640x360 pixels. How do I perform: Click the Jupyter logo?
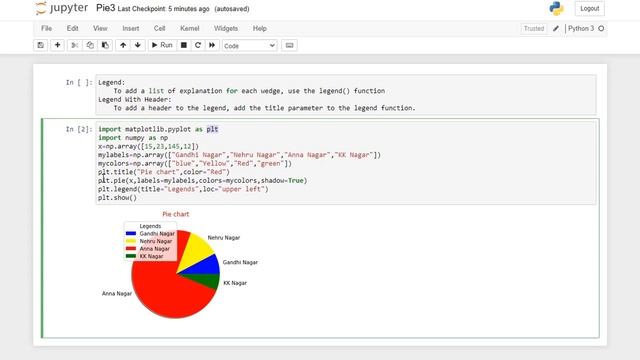click(62, 8)
